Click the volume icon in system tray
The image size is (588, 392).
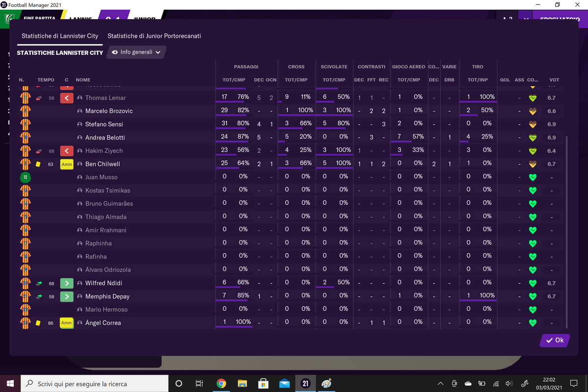click(509, 383)
